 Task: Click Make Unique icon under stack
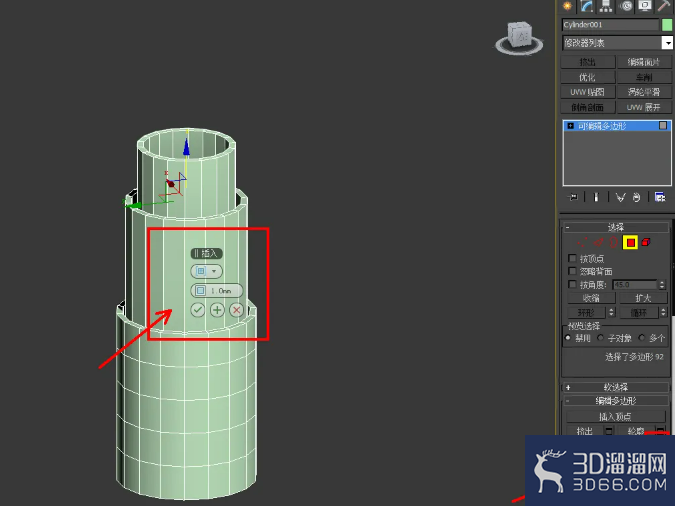click(x=620, y=197)
